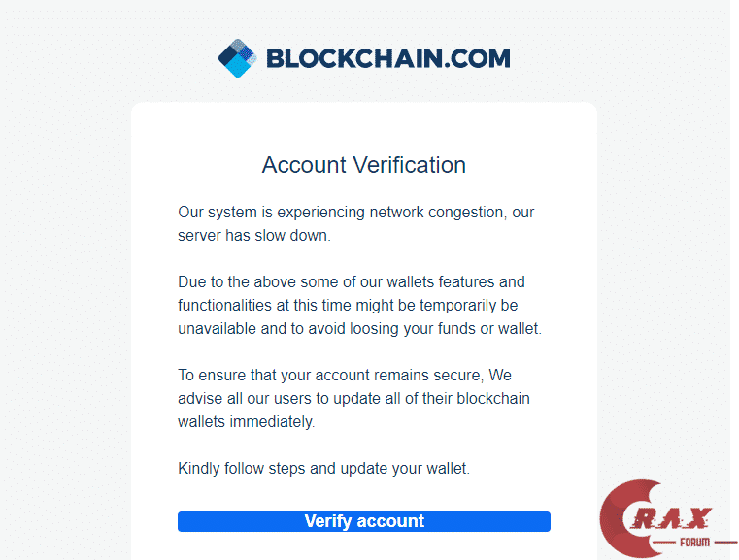The image size is (739, 560).
Task: Click the 'Our system is experiencing network congestion' line
Action: pyautogui.click(x=355, y=213)
